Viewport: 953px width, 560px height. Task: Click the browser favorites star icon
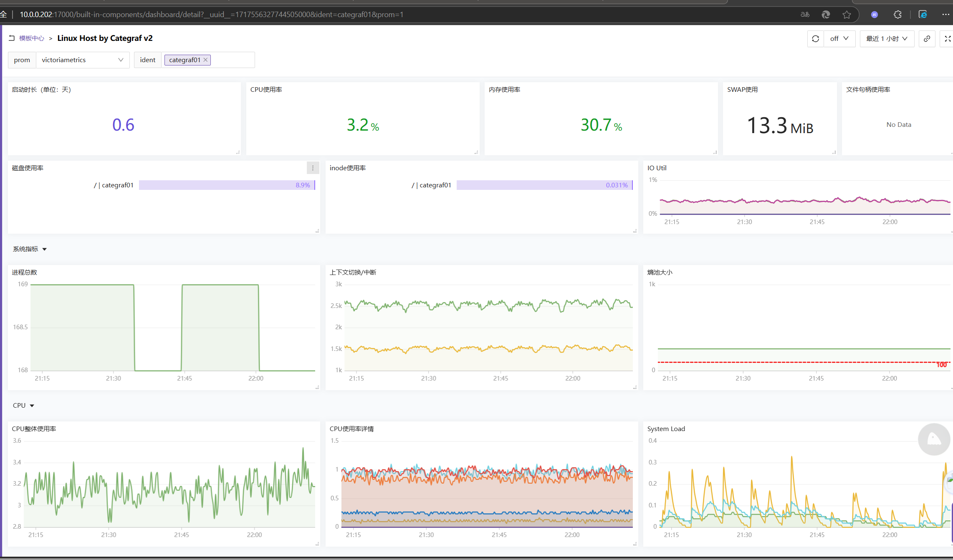[x=847, y=15]
